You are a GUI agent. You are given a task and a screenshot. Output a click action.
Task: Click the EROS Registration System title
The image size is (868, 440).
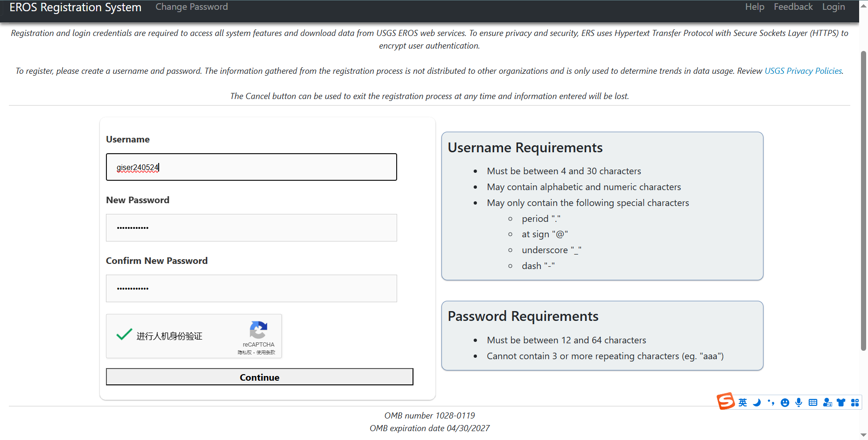click(76, 7)
